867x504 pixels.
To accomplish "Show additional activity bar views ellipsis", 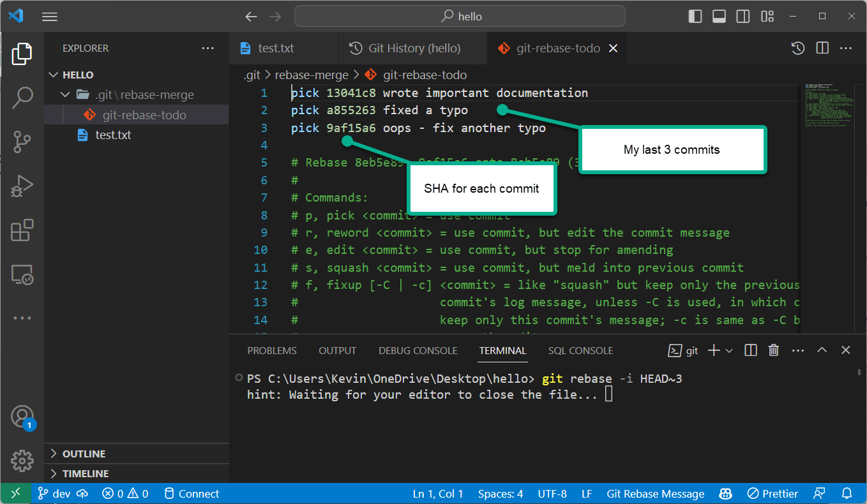I will coord(22,318).
